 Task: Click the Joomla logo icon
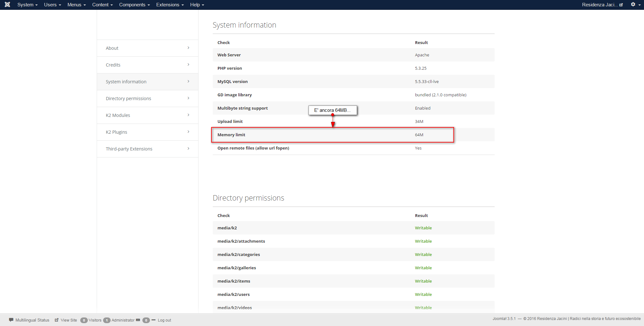tap(7, 4)
